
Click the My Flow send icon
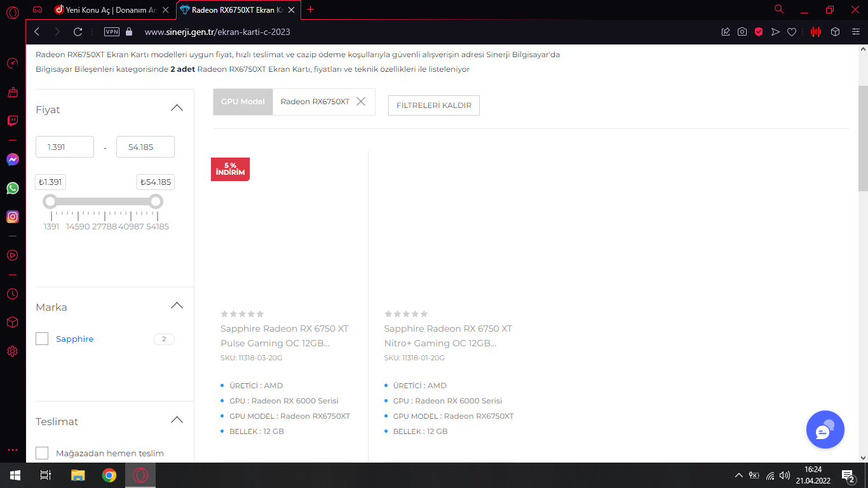[775, 32]
